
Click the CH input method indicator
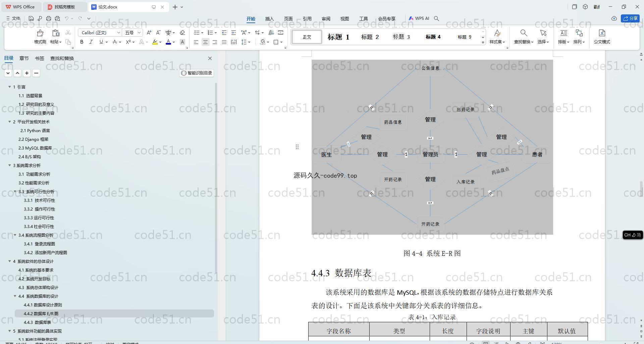633,235
